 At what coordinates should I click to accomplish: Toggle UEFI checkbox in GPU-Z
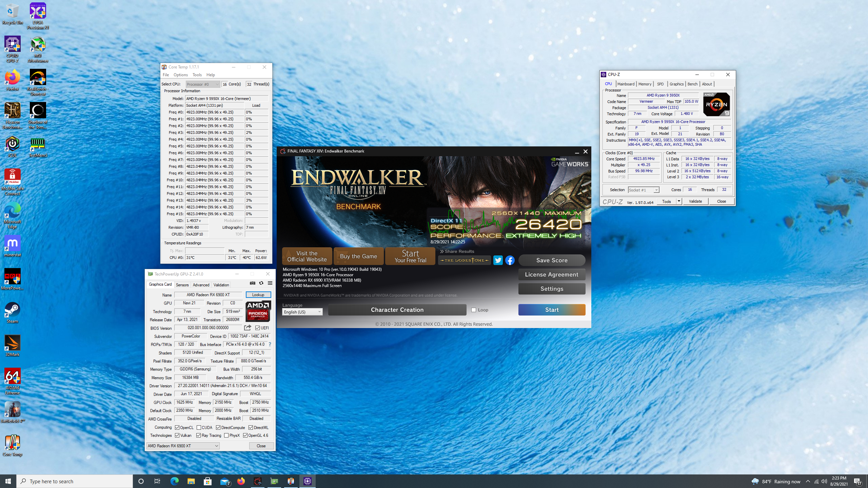click(x=258, y=328)
